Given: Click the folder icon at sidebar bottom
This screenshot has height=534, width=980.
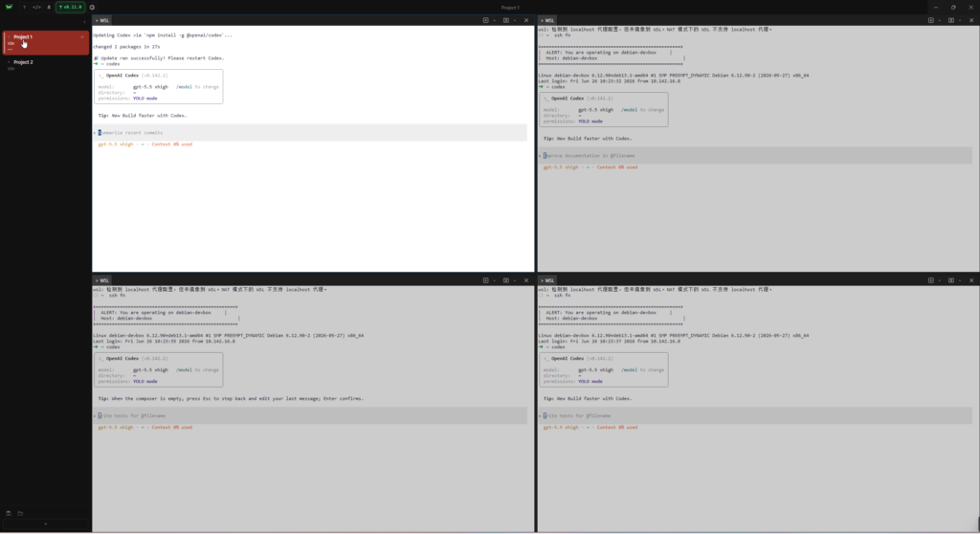Looking at the screenshot, I should coord(20,513).
